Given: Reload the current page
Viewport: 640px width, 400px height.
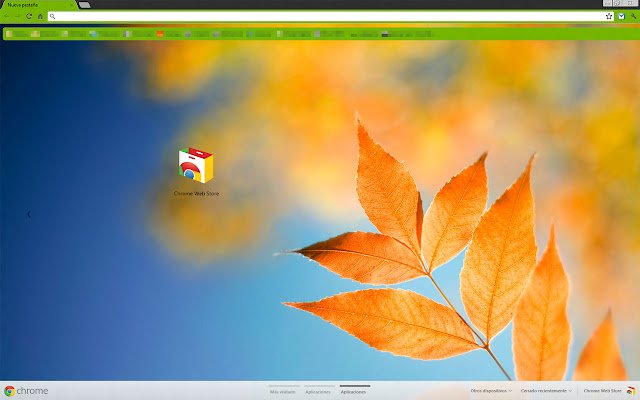Looking at the screenshot, I should (29, 16).
